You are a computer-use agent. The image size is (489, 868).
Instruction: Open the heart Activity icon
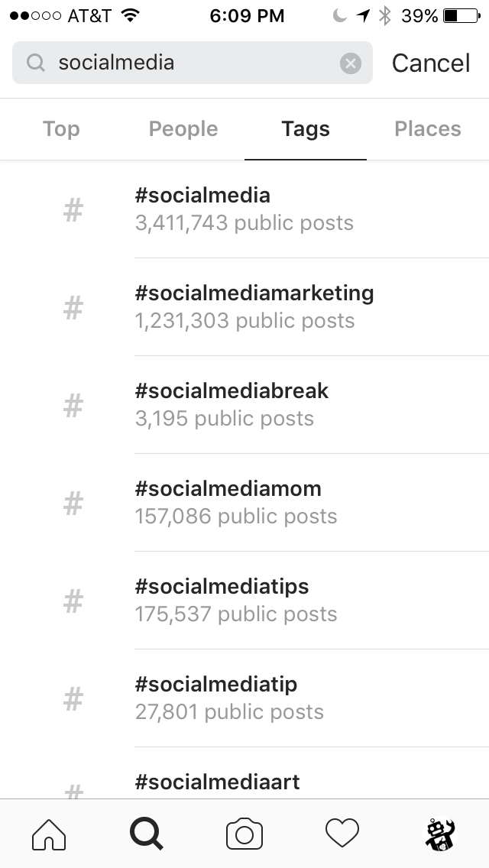342,834
